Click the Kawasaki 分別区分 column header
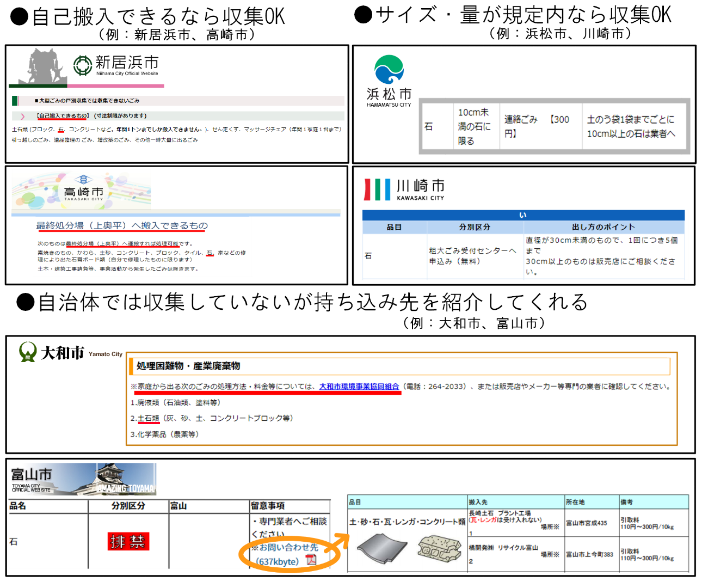The width and height of the screenshot is (702, 588). pyautogui.click(x=475, y=227)
